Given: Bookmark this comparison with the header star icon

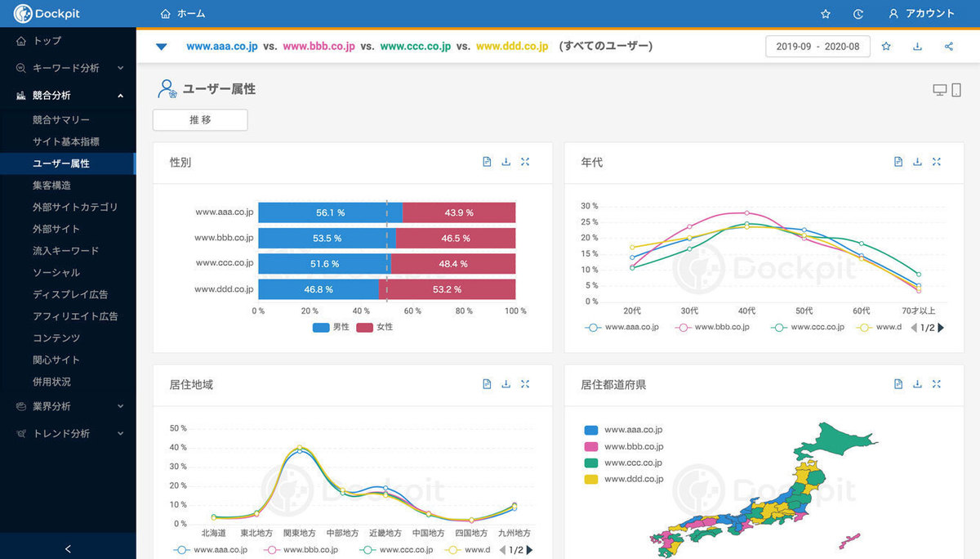Looking at the screenshot, I should click(886, 47).
